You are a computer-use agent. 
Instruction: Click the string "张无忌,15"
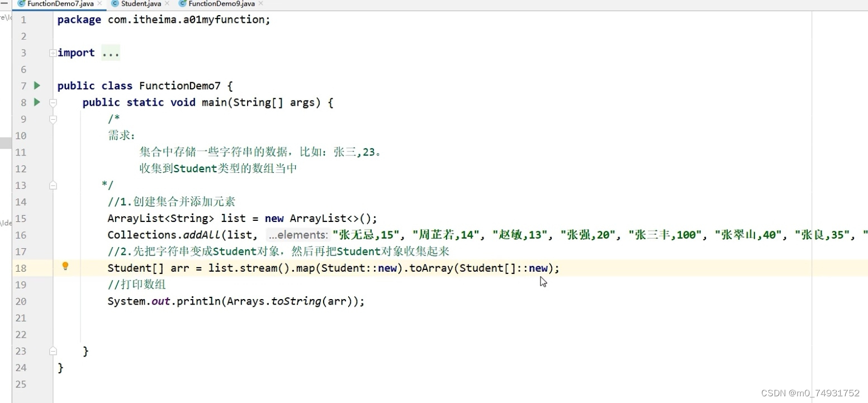366,235
